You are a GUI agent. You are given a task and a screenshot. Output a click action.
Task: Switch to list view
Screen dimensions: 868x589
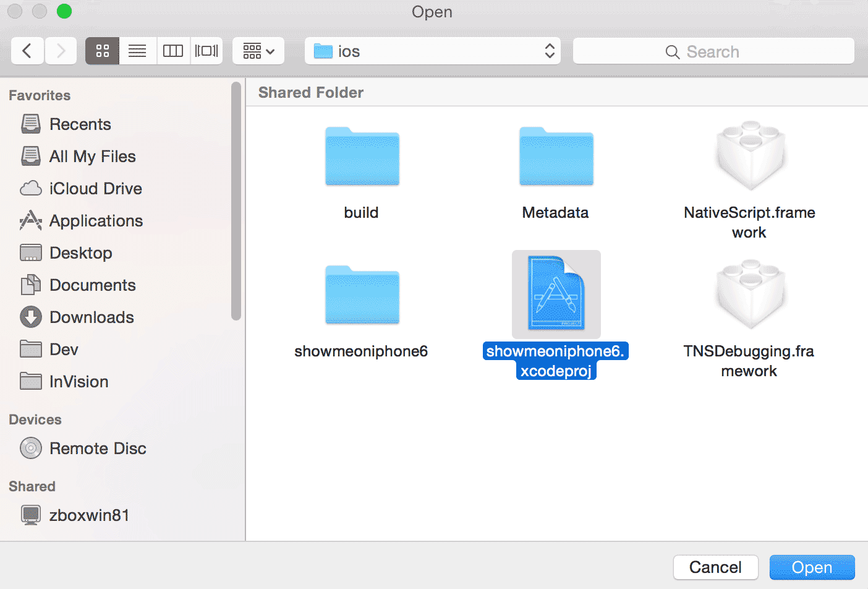pos(137,51)
